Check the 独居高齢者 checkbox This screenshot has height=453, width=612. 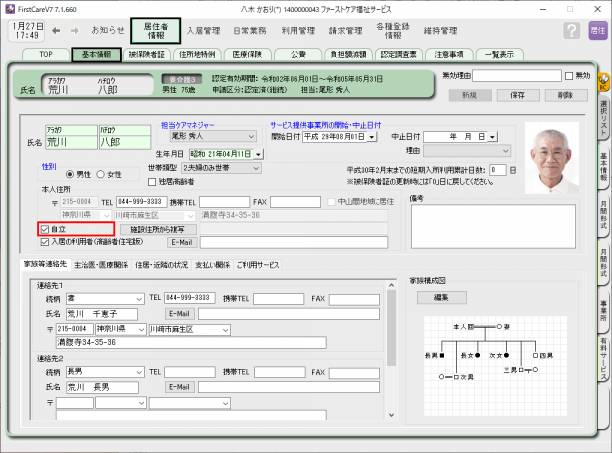pyautogui.click(x=151, y=182)
